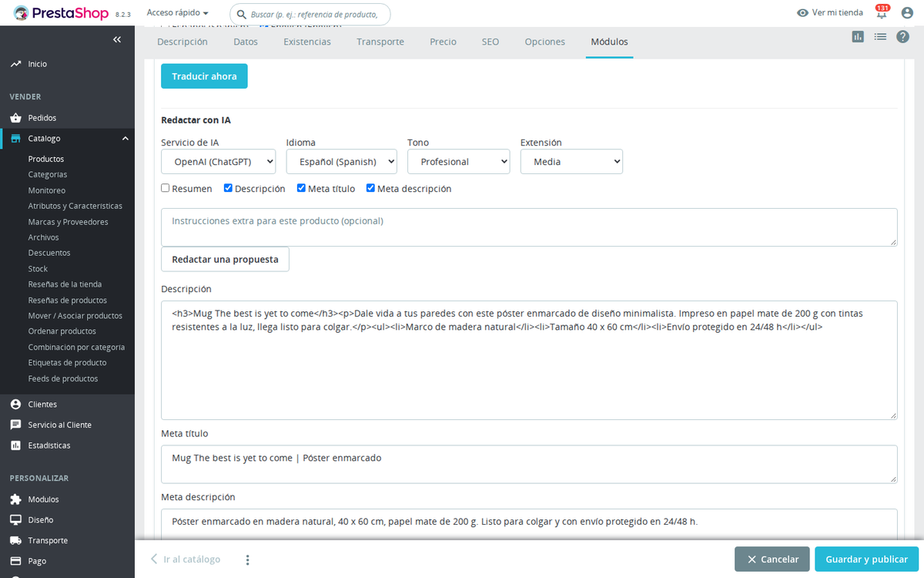Viewport: 924px width, 578px height.
Task: Open Descuentos in the sidebar
Action: (49, 253)
